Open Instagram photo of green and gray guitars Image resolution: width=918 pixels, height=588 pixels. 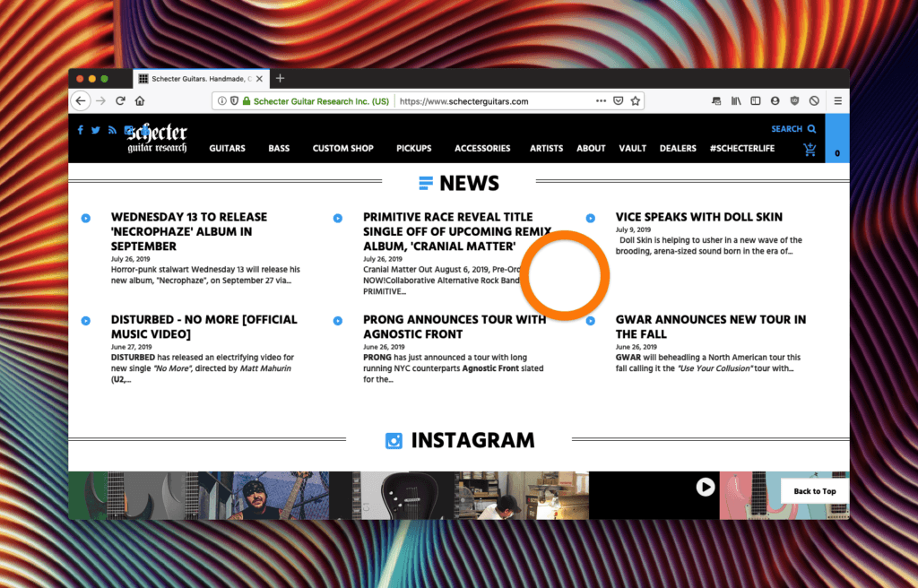pyautogui.click(x=134, y=496)
